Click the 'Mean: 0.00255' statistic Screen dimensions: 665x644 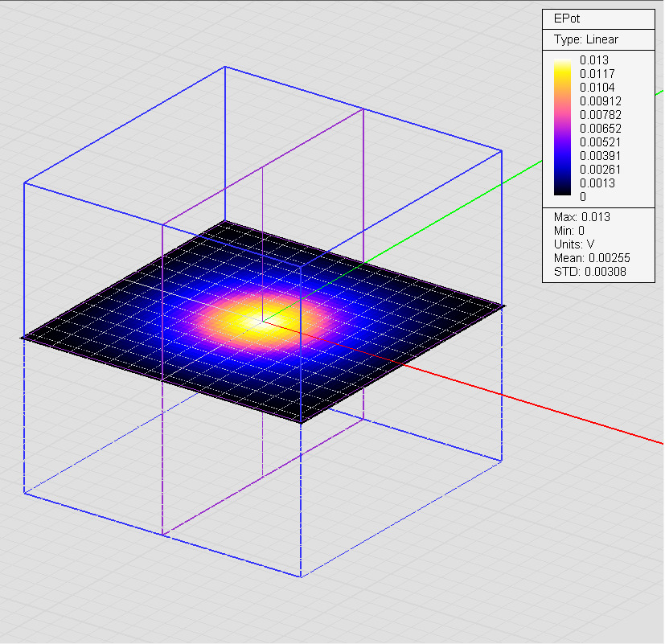[591, 258]
